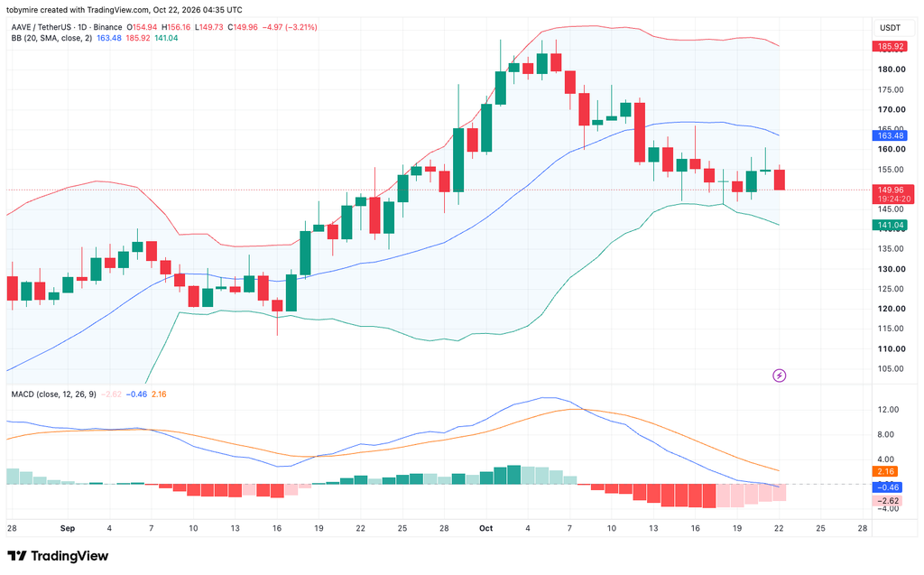Click the pink -2.62 histogram value label

tap(888, 501)
